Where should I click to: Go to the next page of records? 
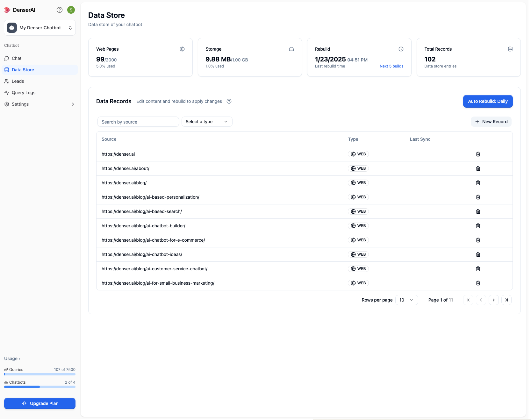click(x=494, y=300)
